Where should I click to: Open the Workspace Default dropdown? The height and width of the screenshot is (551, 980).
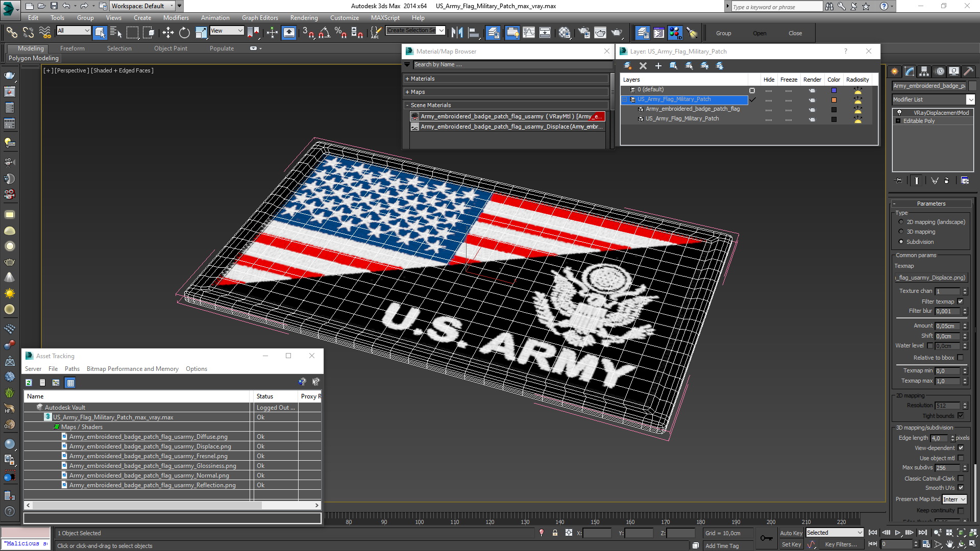click(142, 6)
